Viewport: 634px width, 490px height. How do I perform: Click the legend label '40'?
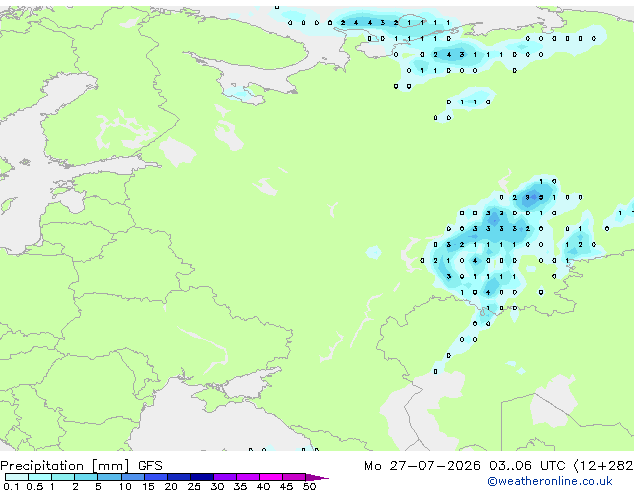click(x=263, y=486)
